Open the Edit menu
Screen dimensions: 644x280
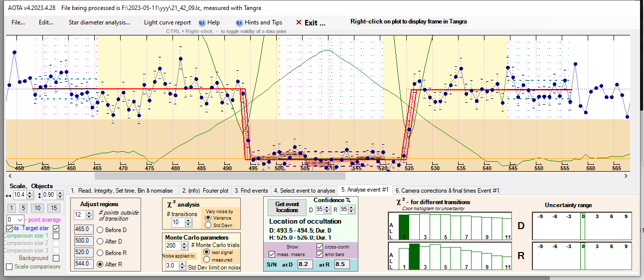(46, 22)
